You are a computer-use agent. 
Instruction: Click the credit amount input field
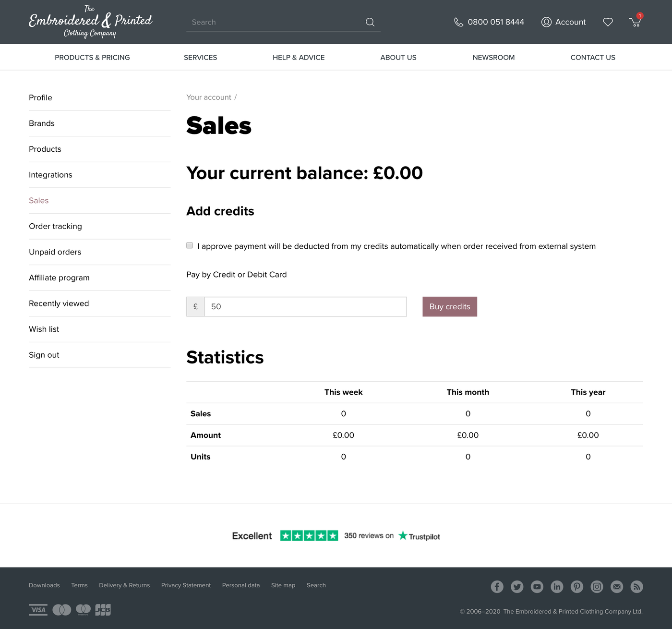coord(305,307)
